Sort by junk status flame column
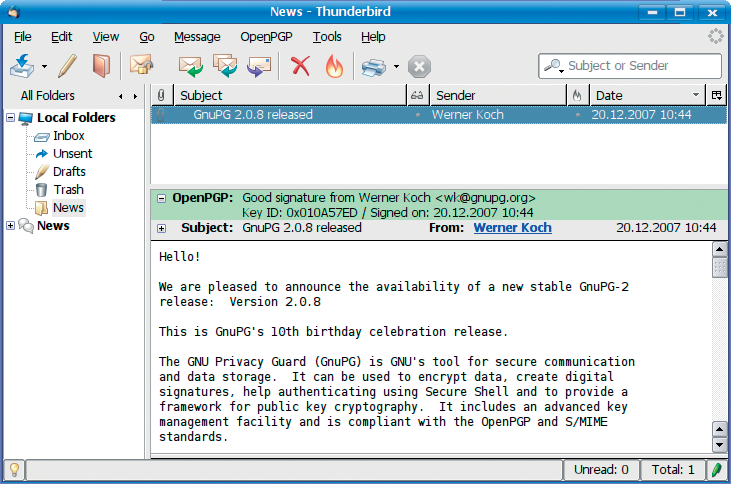731x484 pixels. pyautogui.click(x=577, y=96)
